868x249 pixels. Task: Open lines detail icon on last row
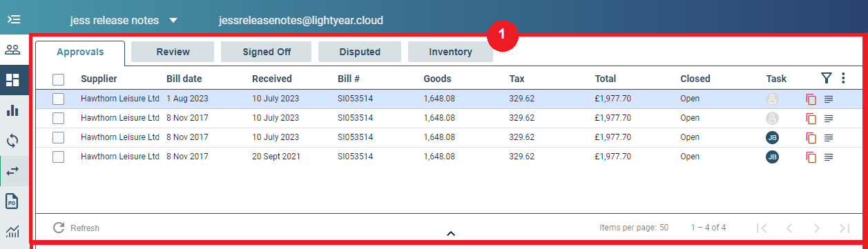tap(829, 157)
